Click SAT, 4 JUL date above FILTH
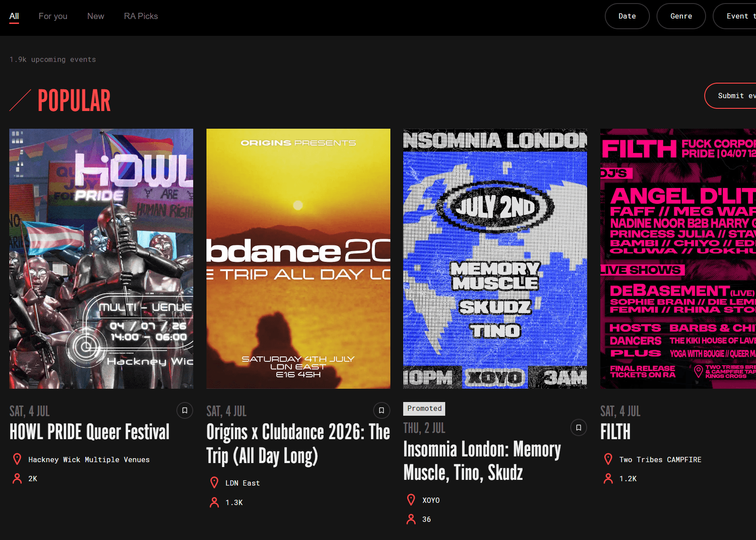The image size is (756, 540). tap(620, 411)
